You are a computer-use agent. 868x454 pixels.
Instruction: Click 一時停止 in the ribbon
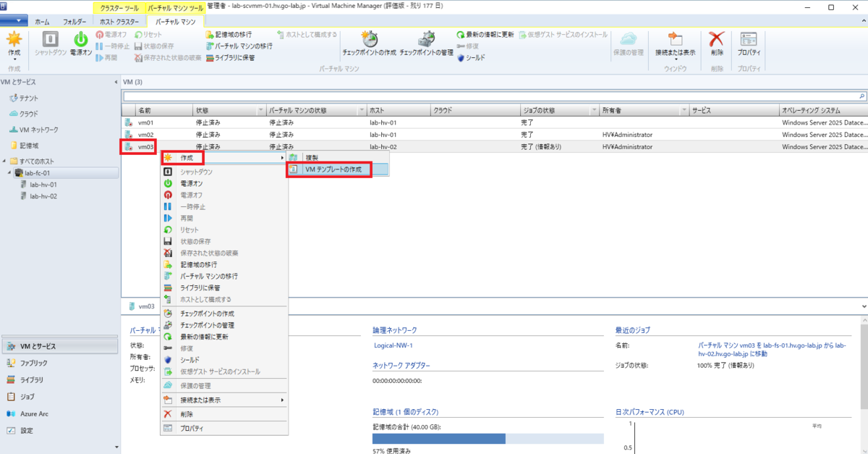pyautogui.click(x=114, y=46)
